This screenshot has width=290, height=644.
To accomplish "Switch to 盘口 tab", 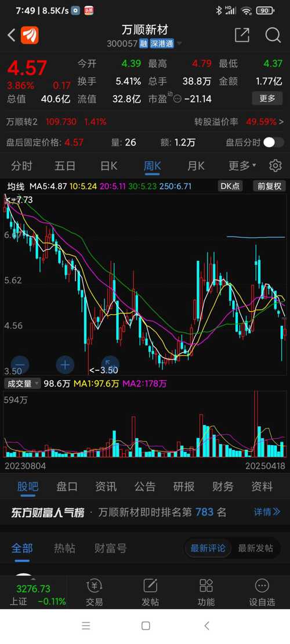I will pos(67,487).
